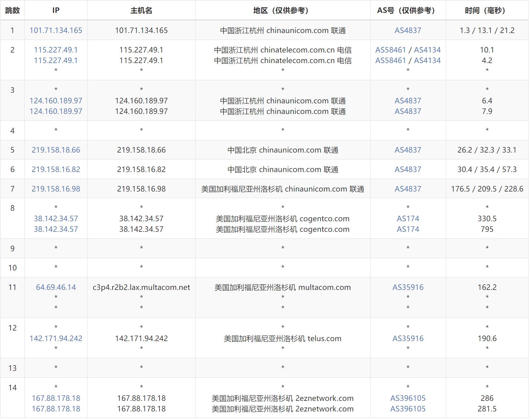Click time value 190.6 in hop 12
Image resolution: width=531 pixels, height=420 pixels.
(487, 338)
